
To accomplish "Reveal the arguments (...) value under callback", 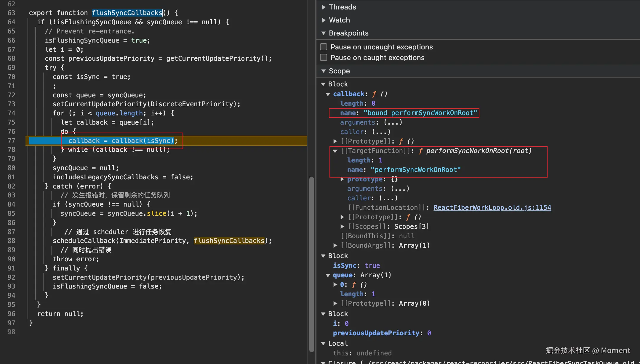I will tap(393, 123).
